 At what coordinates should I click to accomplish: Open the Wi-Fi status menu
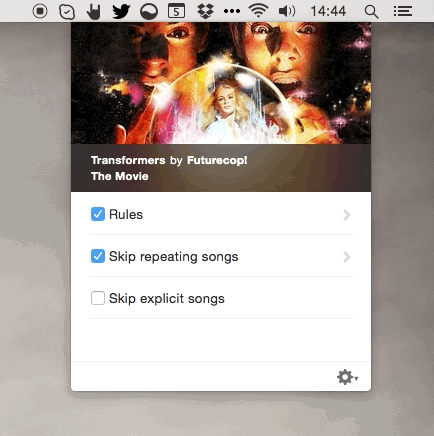point(259,11)
